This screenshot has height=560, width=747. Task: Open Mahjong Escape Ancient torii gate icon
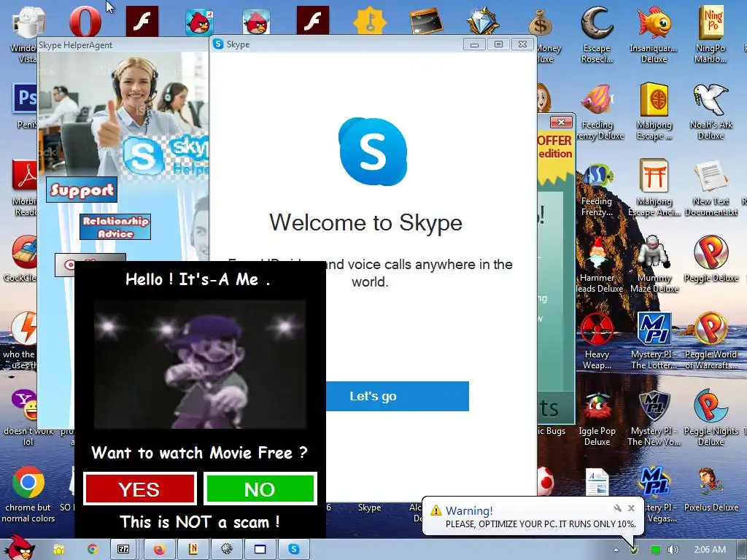click(654, 176)
